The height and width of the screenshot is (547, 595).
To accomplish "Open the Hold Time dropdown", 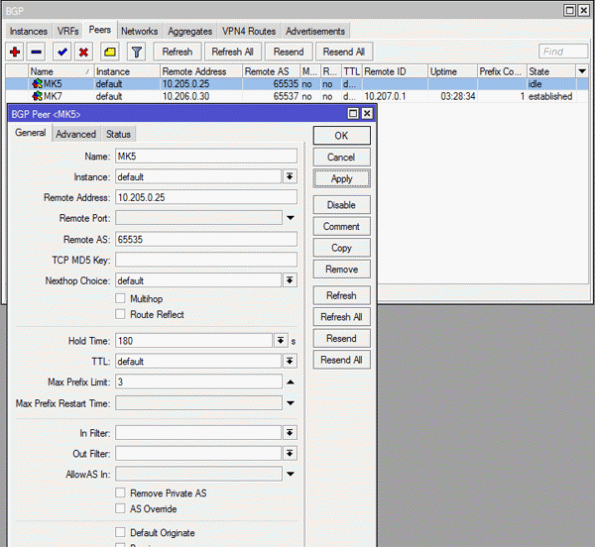I will [x=280, y=340].
